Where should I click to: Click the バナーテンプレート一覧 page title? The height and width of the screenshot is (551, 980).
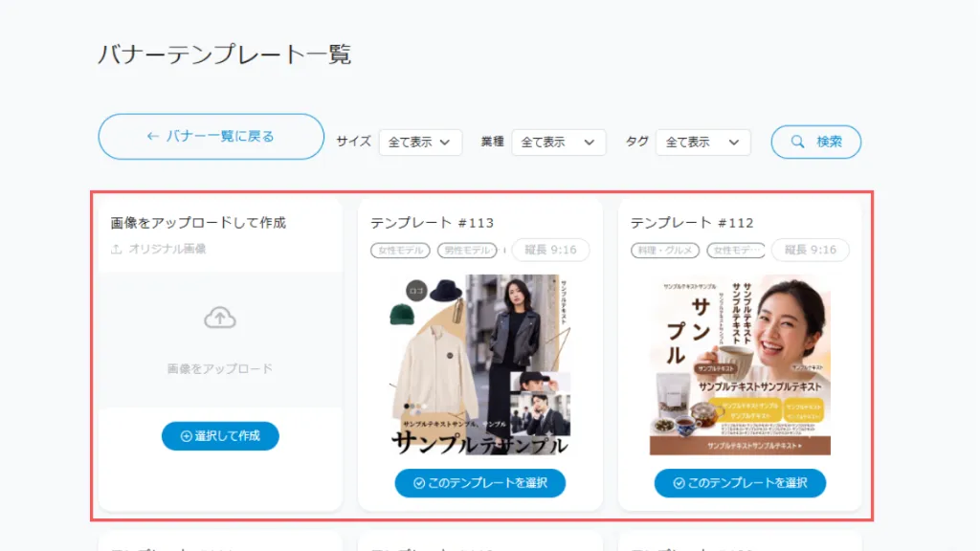click(224, 55)
